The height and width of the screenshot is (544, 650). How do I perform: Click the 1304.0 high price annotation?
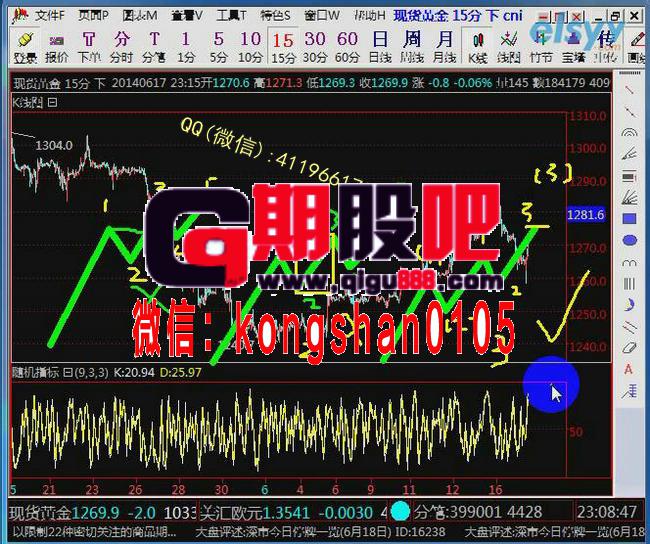[x=54, y=146]
